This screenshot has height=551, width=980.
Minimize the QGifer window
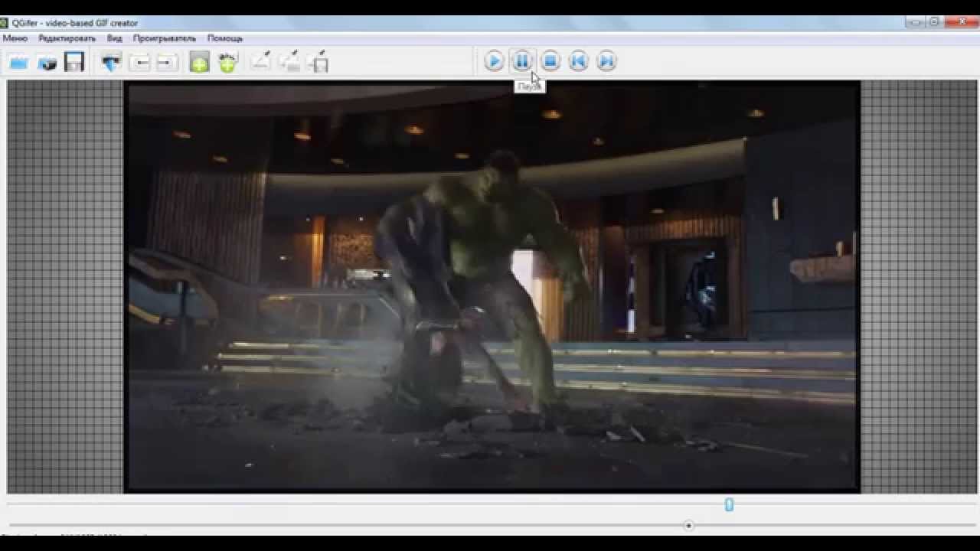(915, 22)
